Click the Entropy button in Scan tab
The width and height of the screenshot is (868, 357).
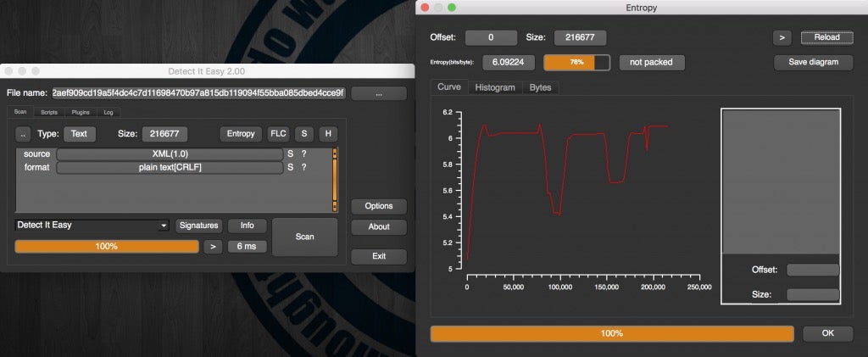click(241, 134)
